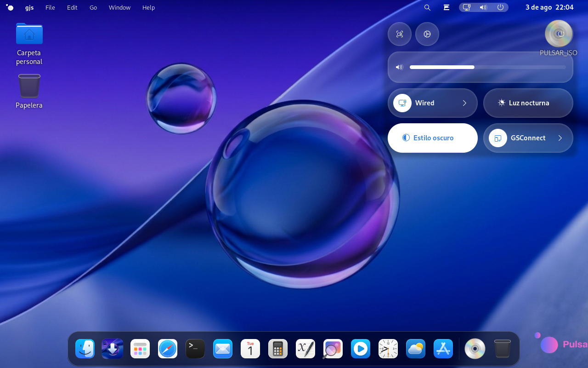Open the Window menu
588x368 pixels.
click(119, 7)
